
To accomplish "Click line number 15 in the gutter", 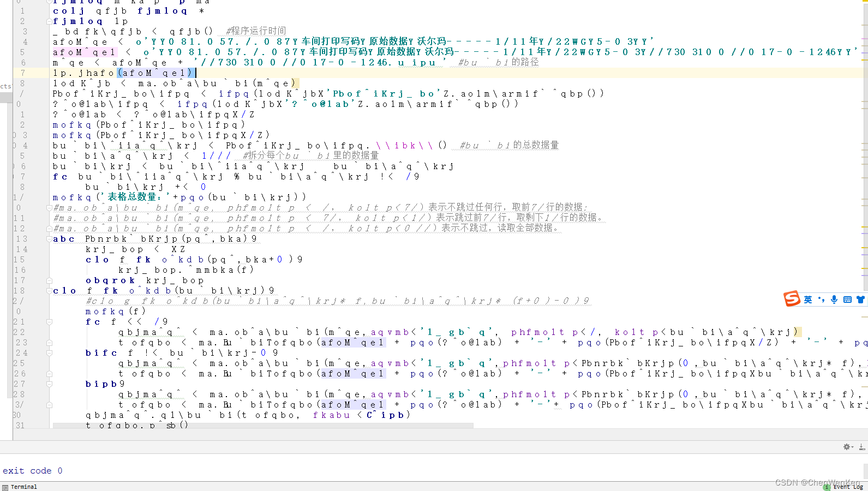I will click(x=20, y=260).
